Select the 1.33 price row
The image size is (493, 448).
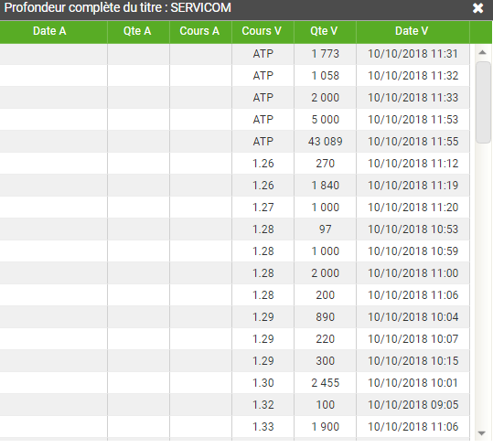[234, 427]
